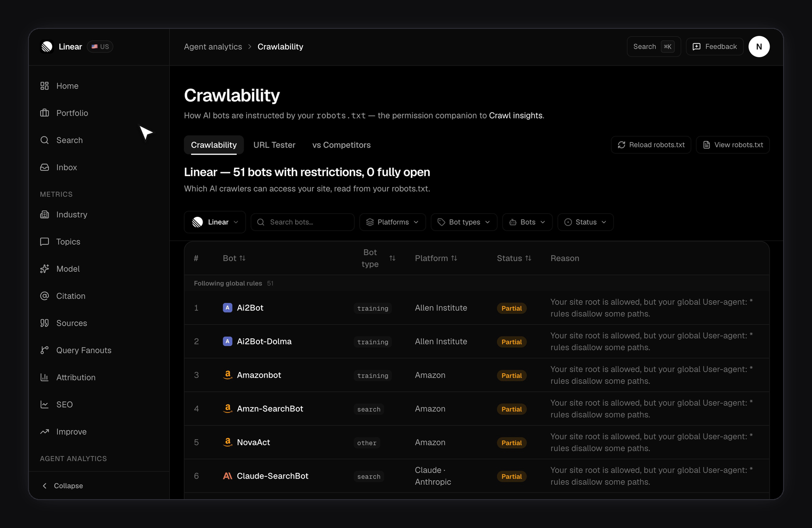Expand the Bot types filter dropdown
Screen dimensions: 812x528
click(x=464, y=222)
